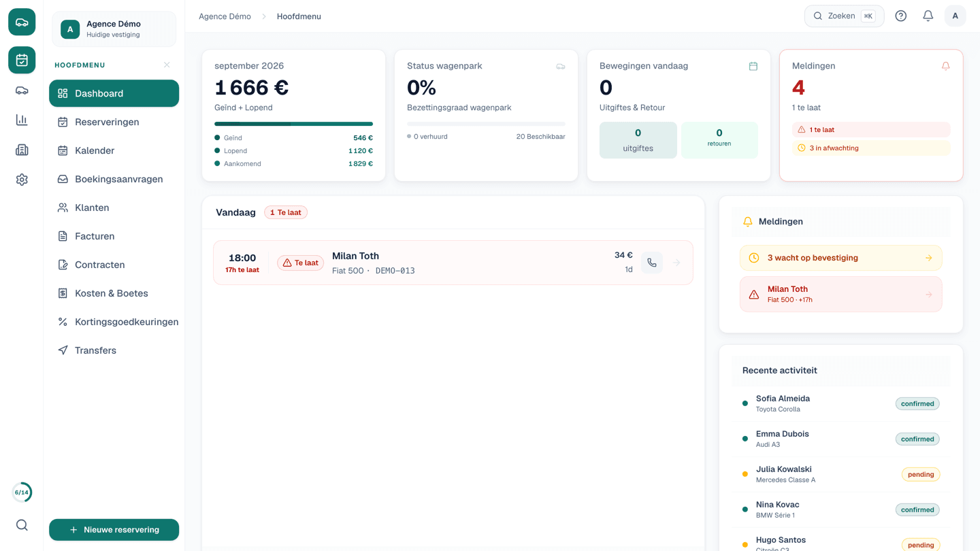Screen dimensions: 980x551
Task: Open the notifications bell in top bar
Action: tap(928, 16)
